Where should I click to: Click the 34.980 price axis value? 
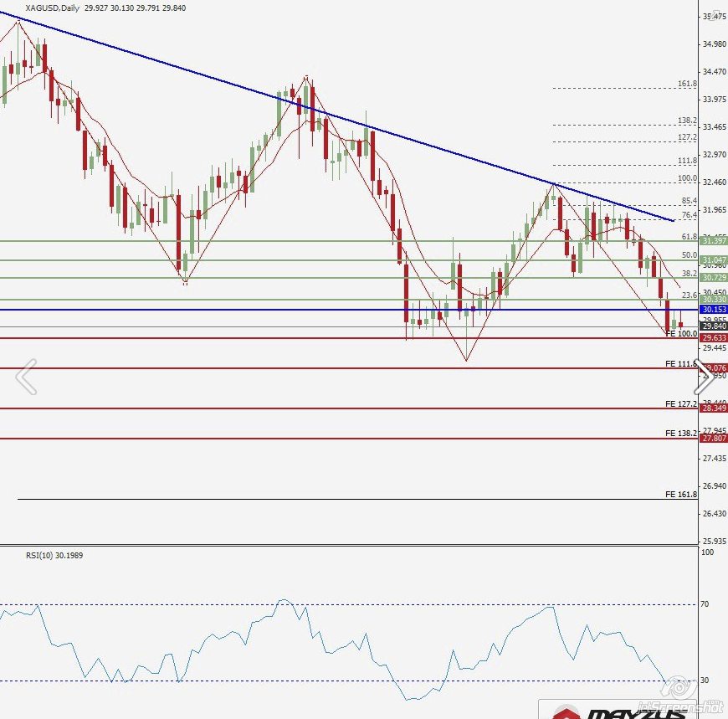point(714,44)
